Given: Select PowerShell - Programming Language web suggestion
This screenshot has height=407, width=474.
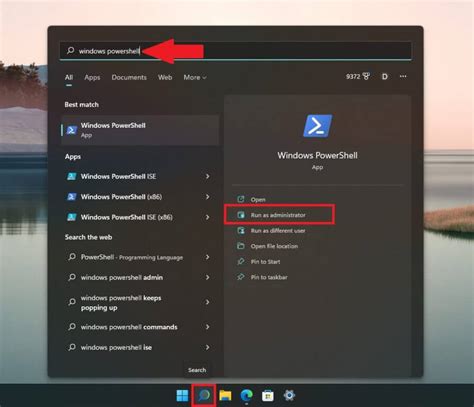Looking at the screenshot, I should 140,257.
